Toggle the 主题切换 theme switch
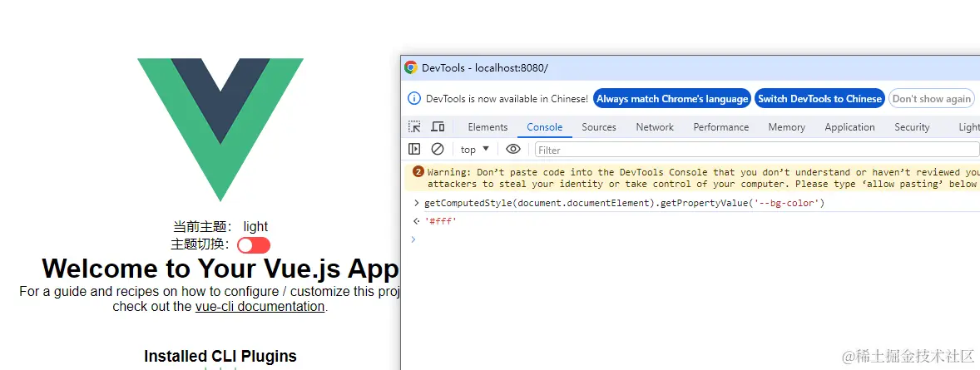Screen dimensions: 980x370 click(254, 245)
